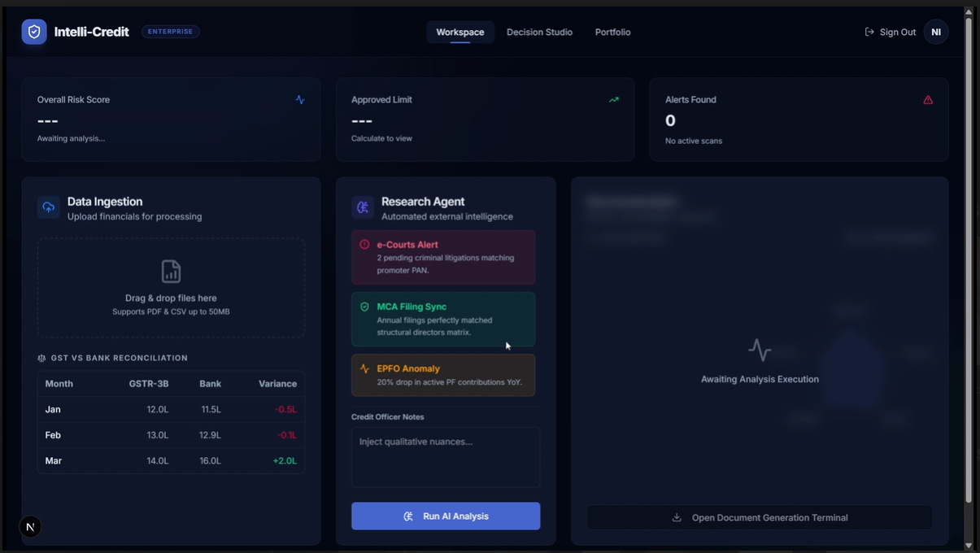Screen dimensions: 980x553
Task: Click the sign-out arrow icon
Action: tap(869, 32)
